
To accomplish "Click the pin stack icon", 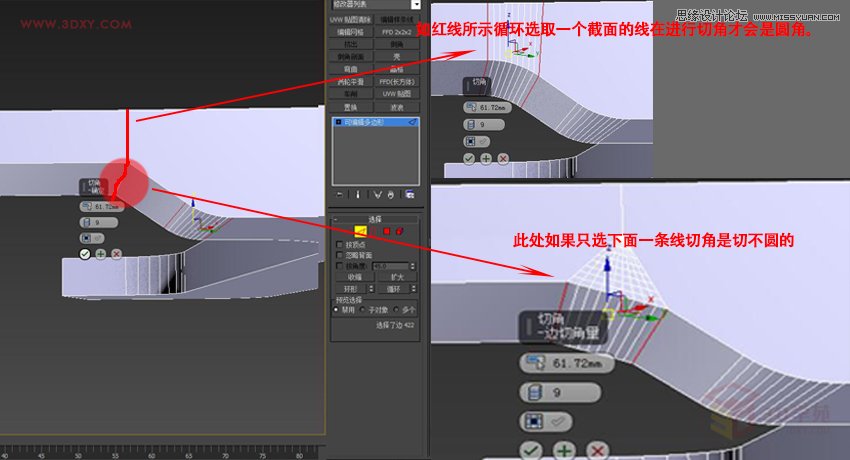I will 339,195.
